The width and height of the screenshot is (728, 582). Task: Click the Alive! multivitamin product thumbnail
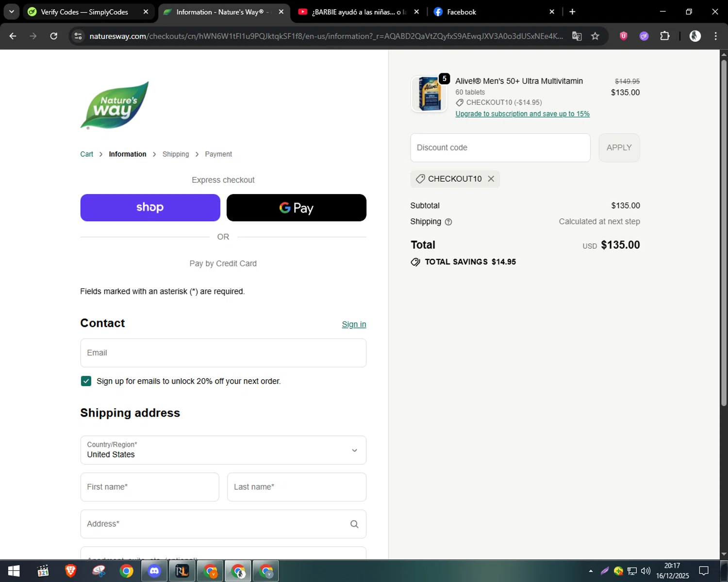429,94
